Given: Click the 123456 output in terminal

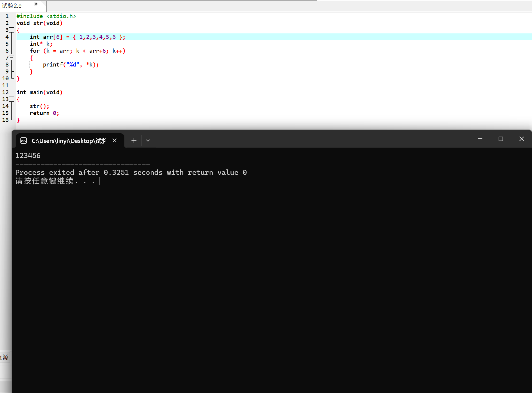Looking at the screenshot, I should [x=28, y=156].
